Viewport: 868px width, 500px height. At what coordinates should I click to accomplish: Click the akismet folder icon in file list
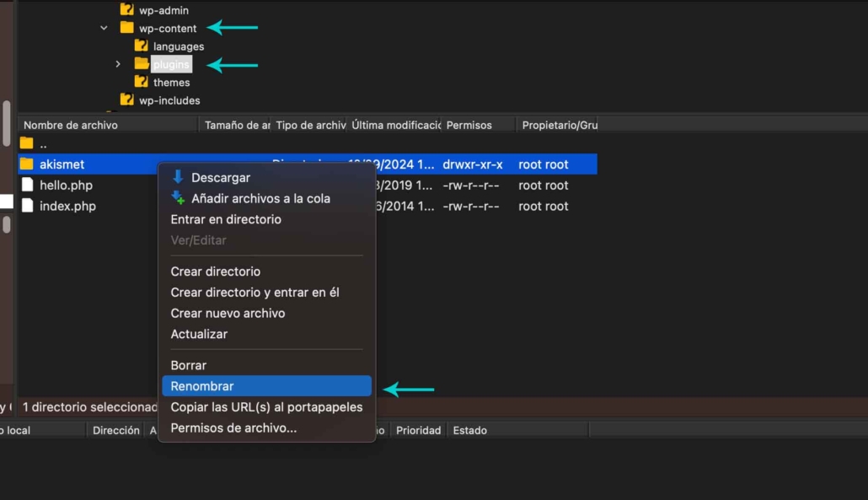click(27, 164)
